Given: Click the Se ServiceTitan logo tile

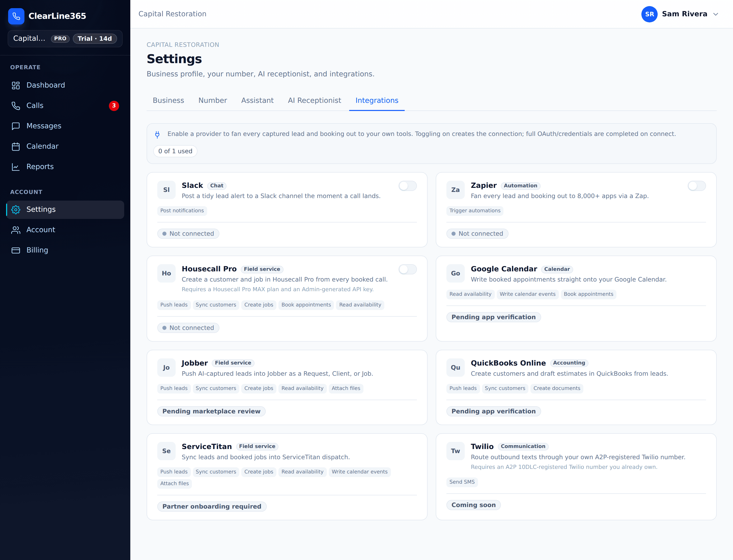Looking at the screenshot, I should click(x=166, y=451).
